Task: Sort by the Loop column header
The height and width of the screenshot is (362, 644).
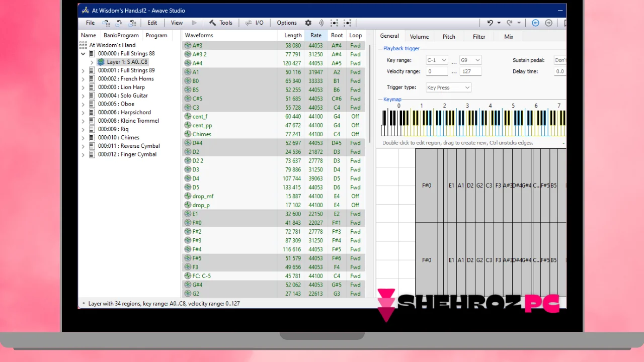Action: pos(356,35)
